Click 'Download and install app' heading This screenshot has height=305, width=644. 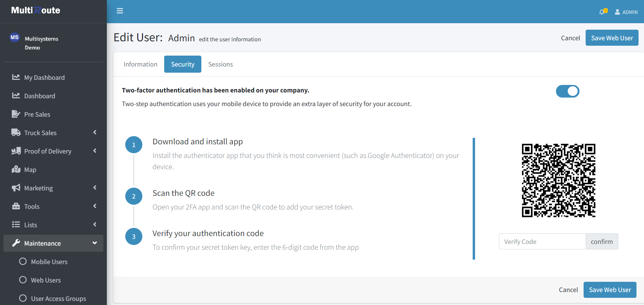click(x=198, y=142)
